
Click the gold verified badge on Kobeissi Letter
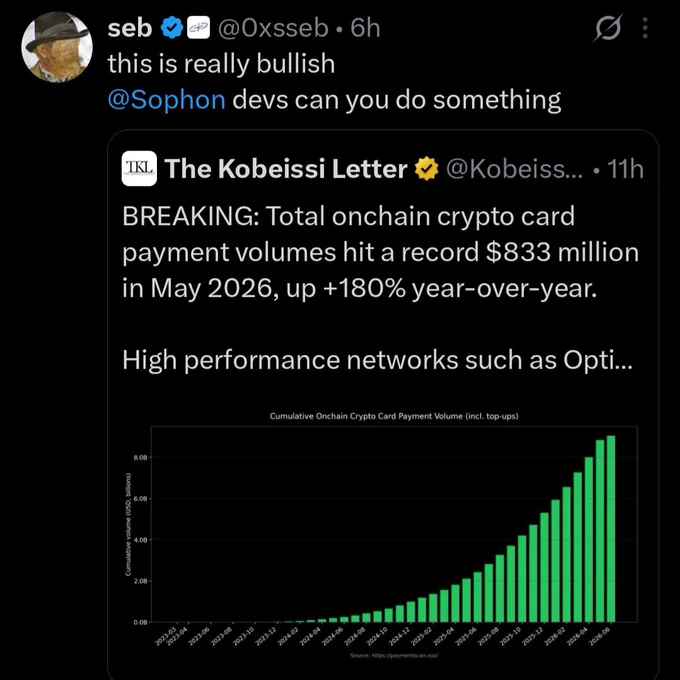427,169
